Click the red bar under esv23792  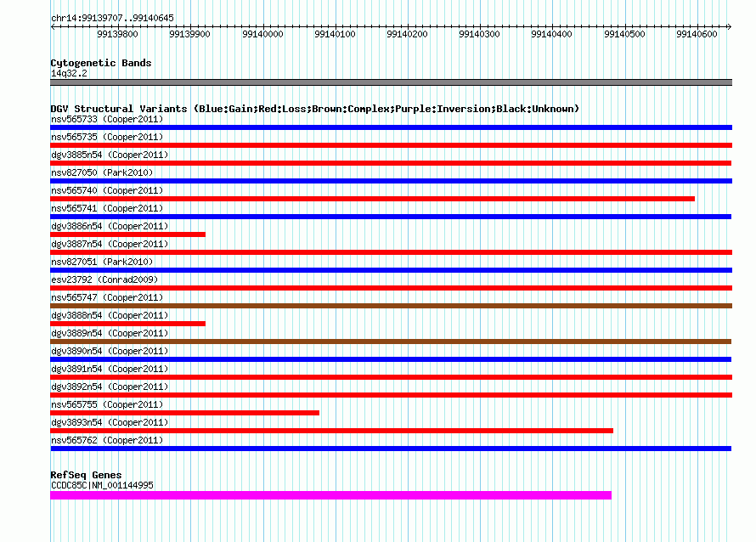click(391, 288)
